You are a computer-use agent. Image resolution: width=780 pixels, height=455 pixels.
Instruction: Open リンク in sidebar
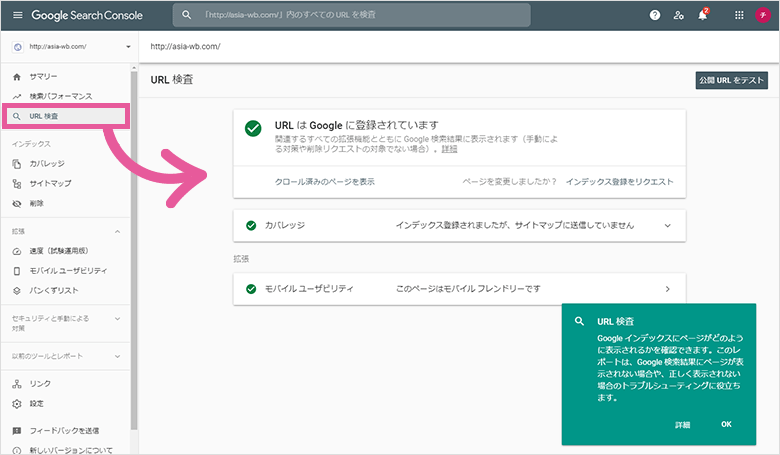coord(40,384)
